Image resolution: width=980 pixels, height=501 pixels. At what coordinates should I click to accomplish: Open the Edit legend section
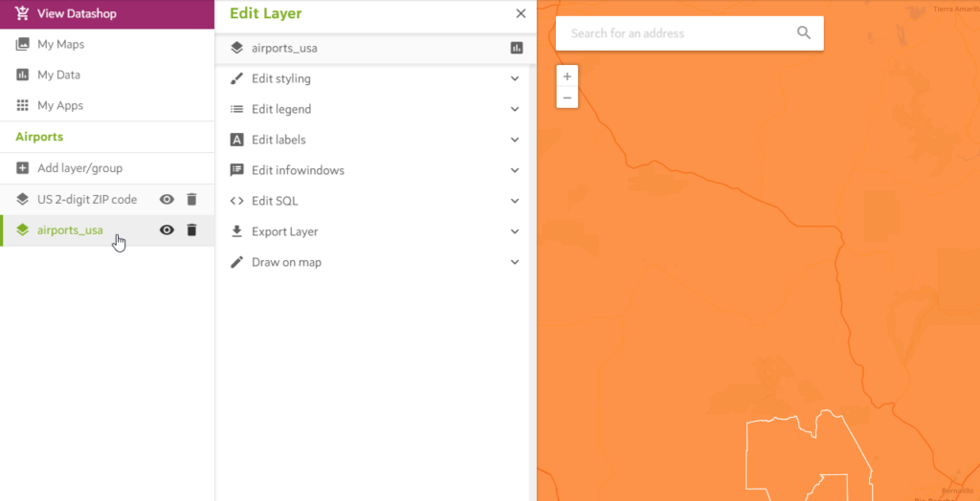[x=375, y=109]
